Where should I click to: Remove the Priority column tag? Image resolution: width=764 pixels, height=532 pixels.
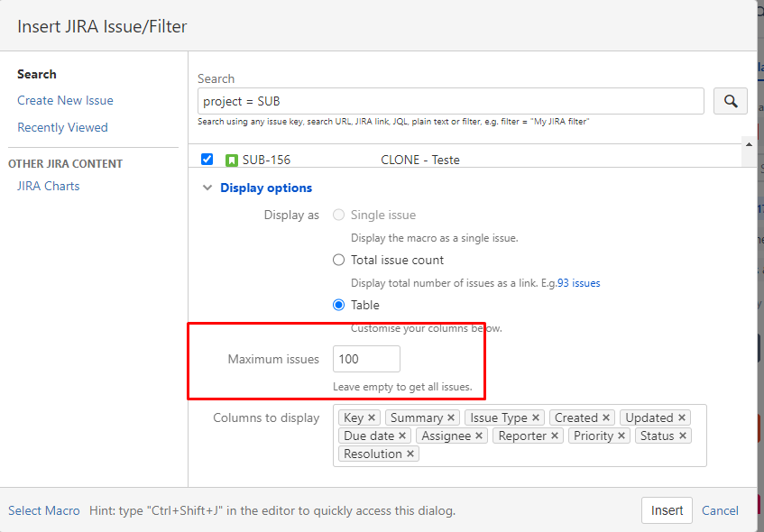(621, 436)
